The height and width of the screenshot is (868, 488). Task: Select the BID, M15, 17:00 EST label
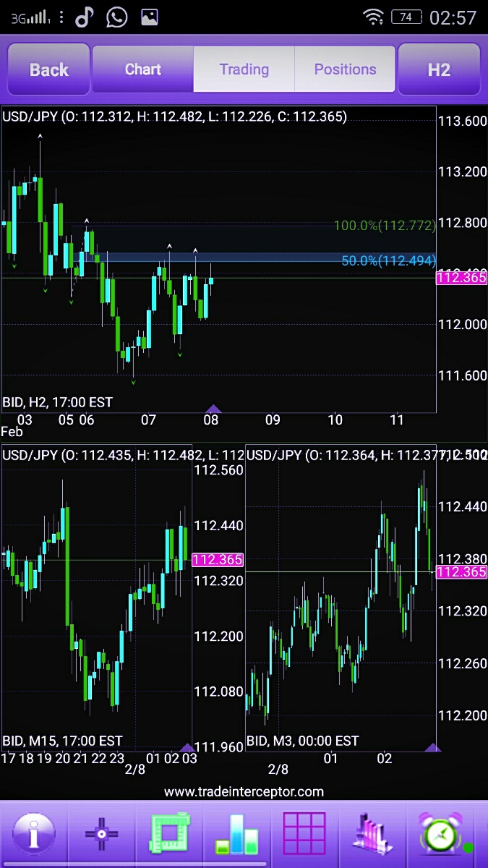click(x=62, y=741)
